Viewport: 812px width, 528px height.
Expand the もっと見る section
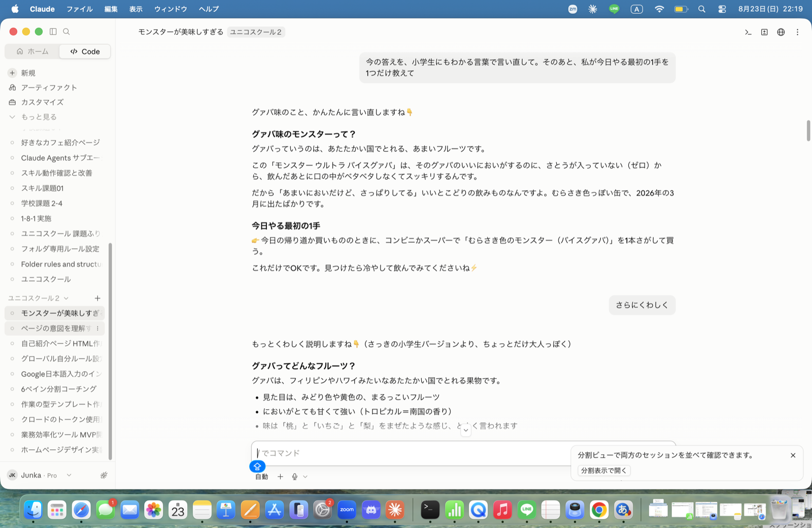[33, 117]
